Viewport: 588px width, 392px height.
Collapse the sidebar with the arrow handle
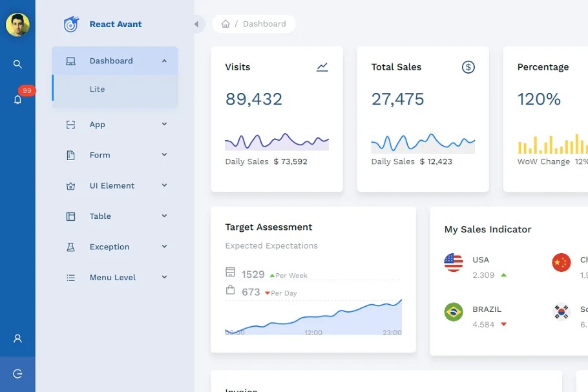196,25
